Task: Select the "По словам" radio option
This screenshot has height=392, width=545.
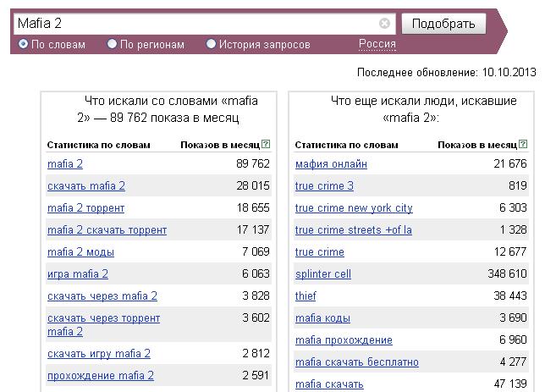Action: pyautogui.click(x=24, y=44)
